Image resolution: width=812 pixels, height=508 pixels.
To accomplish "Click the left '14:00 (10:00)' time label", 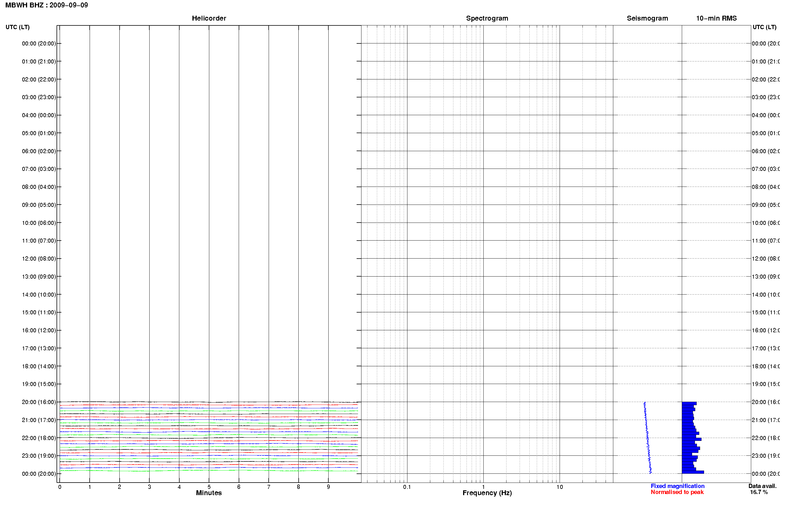I will [x=39, y=295].
